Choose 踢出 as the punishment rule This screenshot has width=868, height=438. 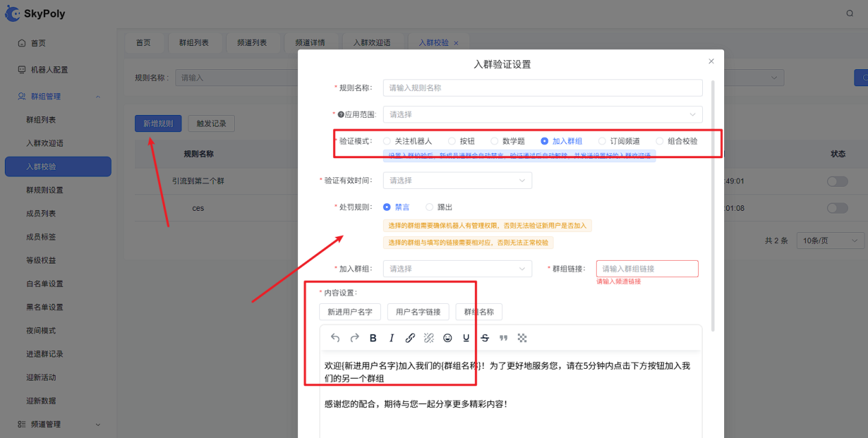[x=439, y=207]
